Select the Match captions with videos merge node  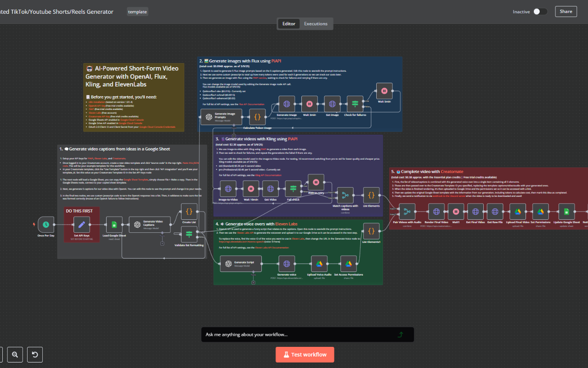coord(345,195)
